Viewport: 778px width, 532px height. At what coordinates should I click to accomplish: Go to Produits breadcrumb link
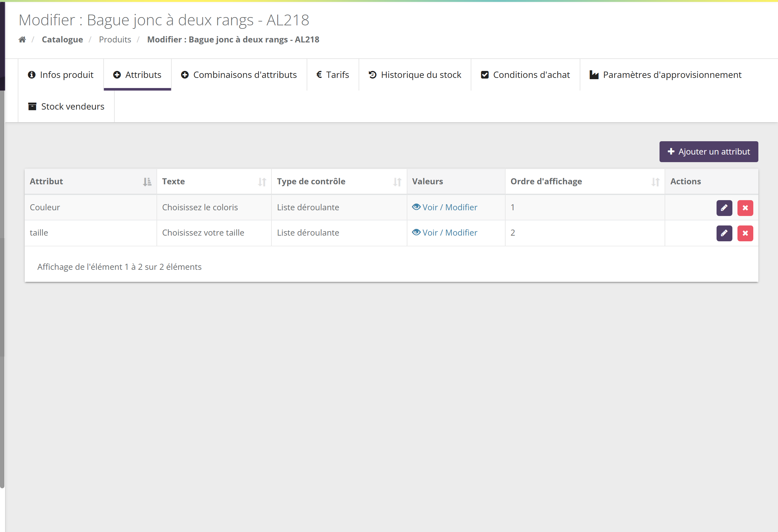[x=115, y=40]
